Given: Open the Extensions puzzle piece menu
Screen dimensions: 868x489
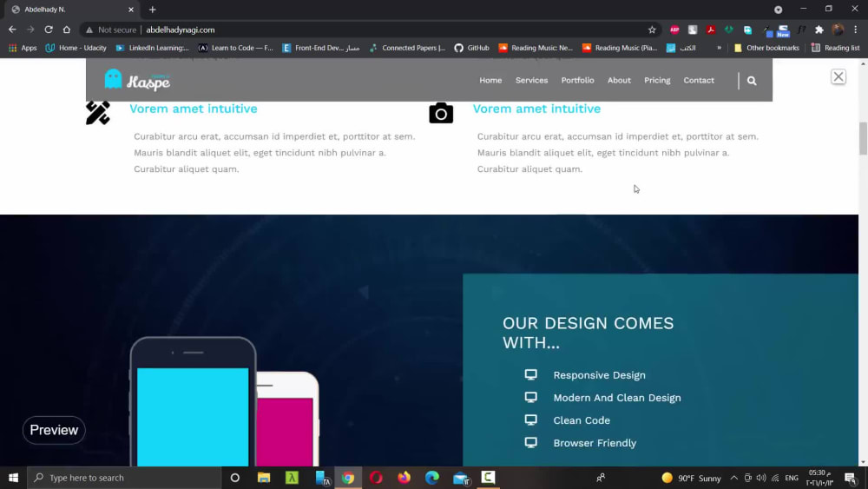Looking at the screenshot, I should (x=819, y=30).
